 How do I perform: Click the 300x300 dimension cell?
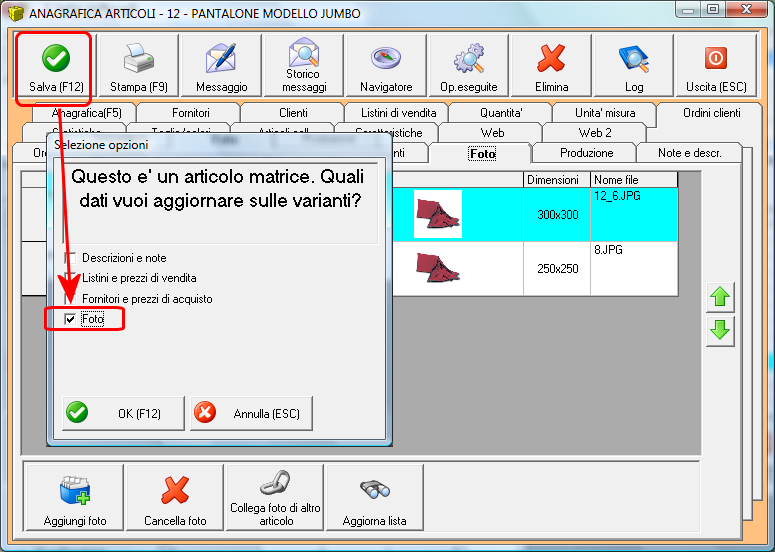pyautogui.click(x=558, y=214)
